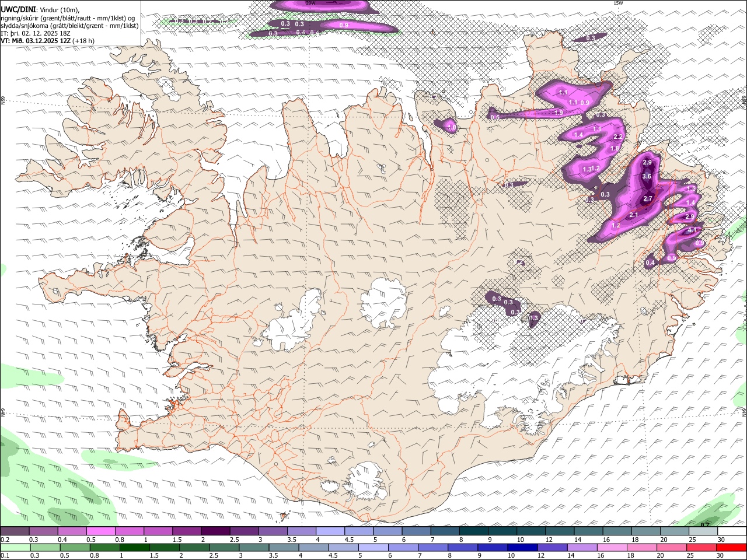Click the 2.2 snowfall value label
The height and width of the screenshot is (560, 747).
(619, 136)
